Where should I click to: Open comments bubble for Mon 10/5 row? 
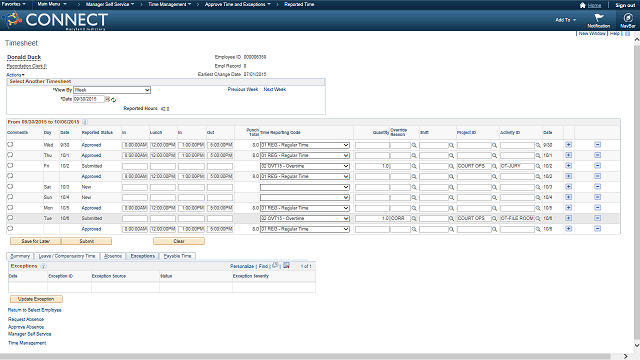click(10, 208)
